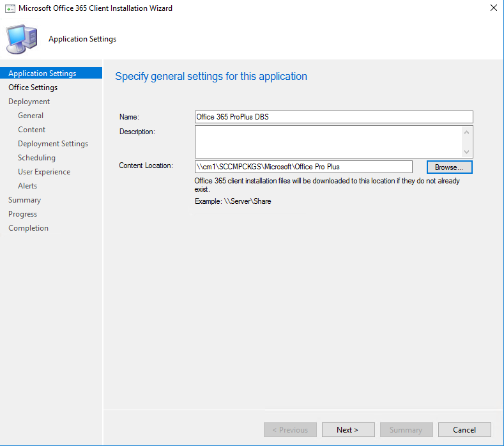Focus the Description text box
The image size is (504, 446).
pos(328,141)
